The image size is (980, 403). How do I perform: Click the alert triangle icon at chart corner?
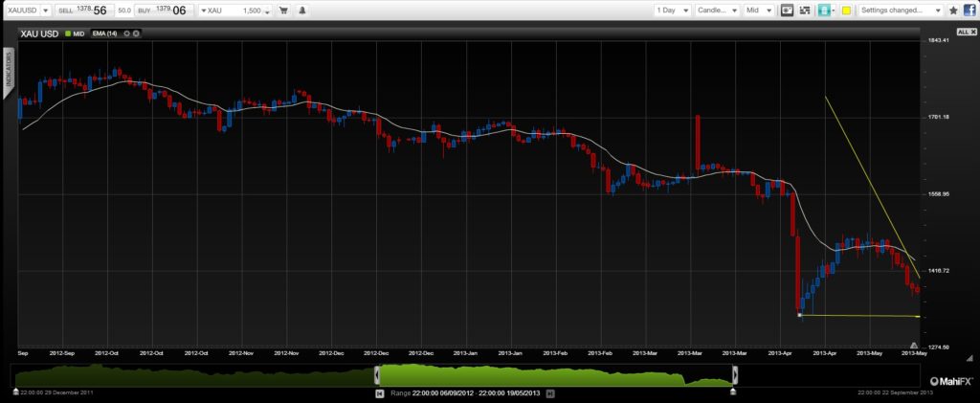(x=914, y=345)
